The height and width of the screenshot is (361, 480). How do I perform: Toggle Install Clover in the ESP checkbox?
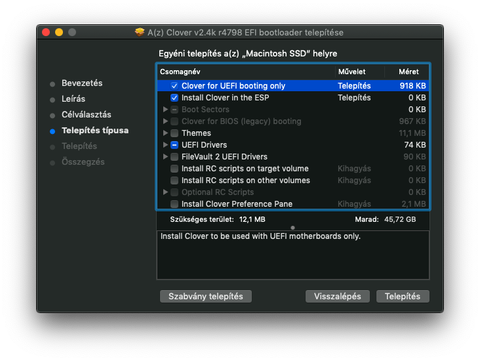[174, 98]
